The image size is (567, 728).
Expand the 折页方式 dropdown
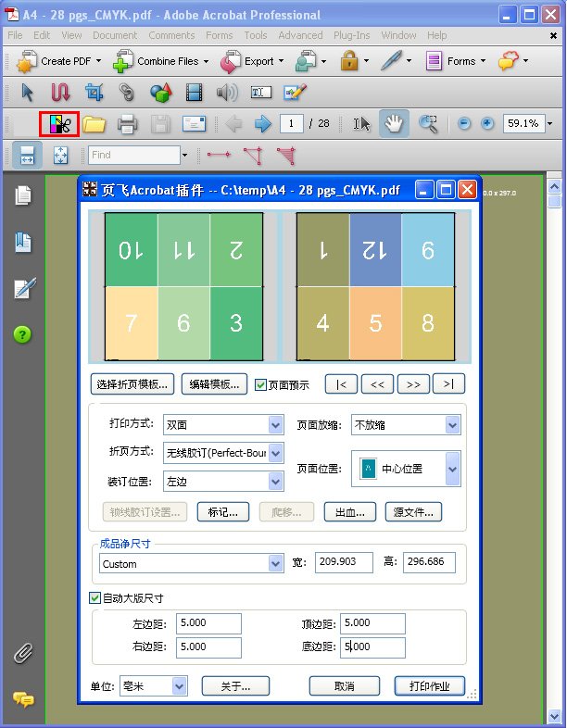point(275,453)
